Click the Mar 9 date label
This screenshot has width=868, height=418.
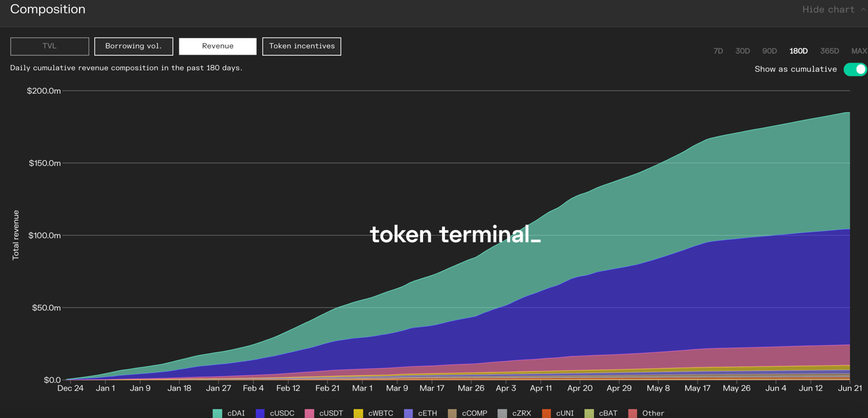397,388
